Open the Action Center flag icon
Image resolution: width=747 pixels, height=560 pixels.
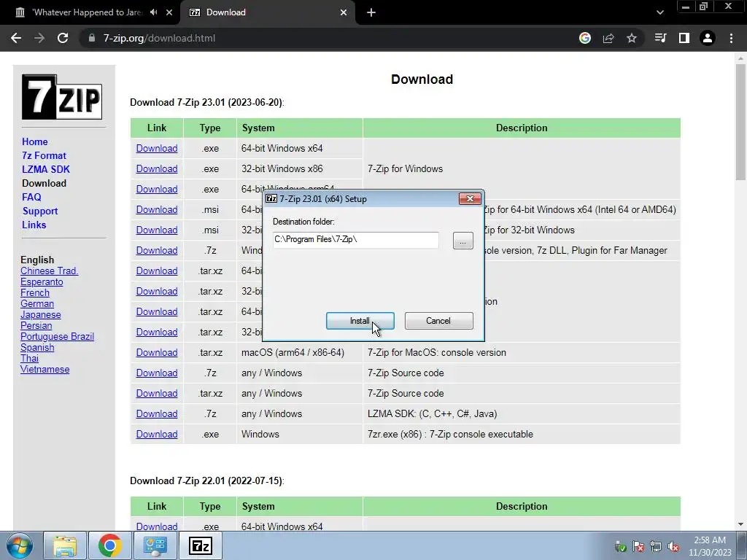(638, 547)
